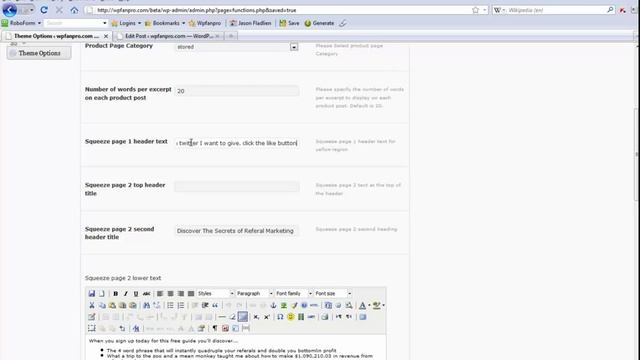Click the browser back button
This screenshot has width=640, height=360.
[10, 10]
